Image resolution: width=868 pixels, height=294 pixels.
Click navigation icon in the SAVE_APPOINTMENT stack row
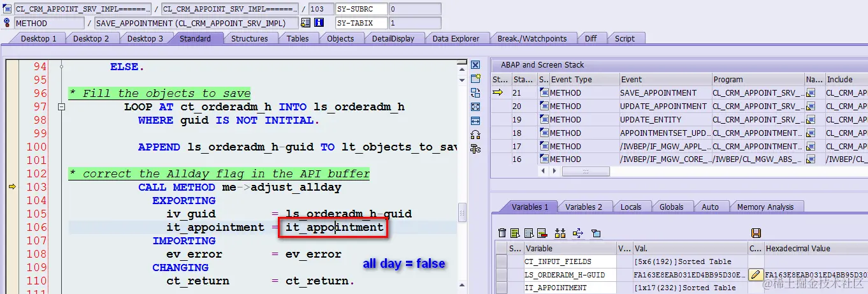pyautogui.click(x=811, y=93)
